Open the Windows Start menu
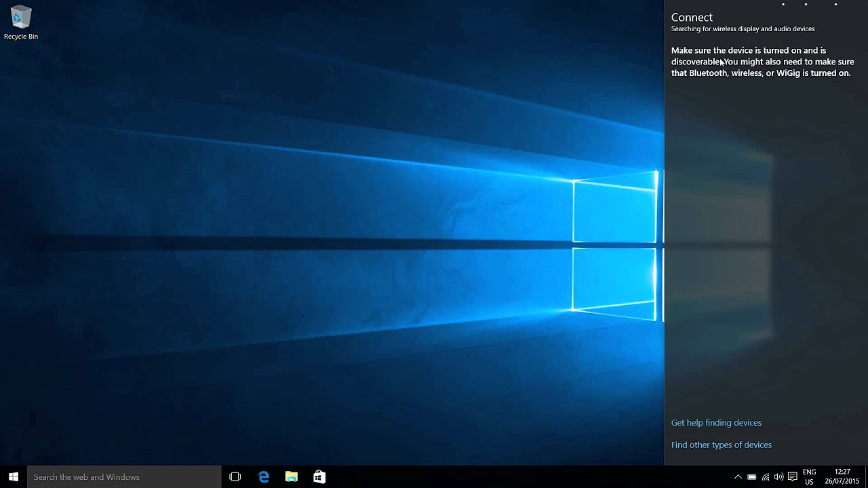 pyautogui.click(x=14, y=477)
